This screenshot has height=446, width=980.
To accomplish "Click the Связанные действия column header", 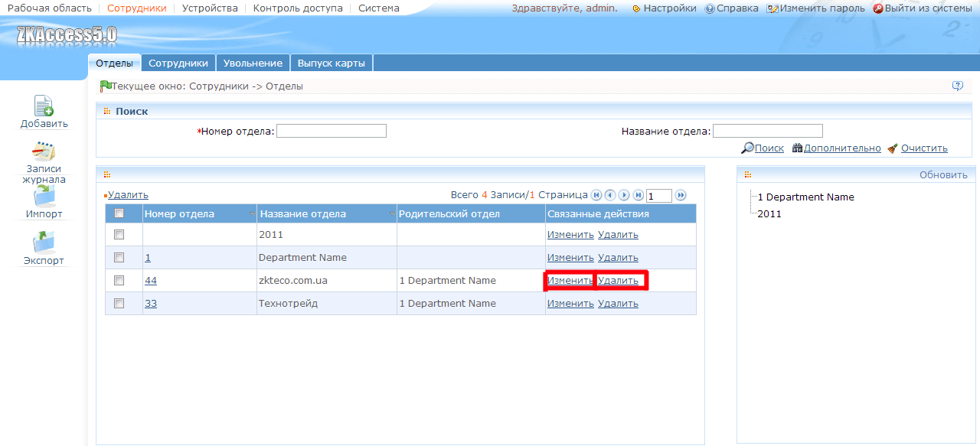I will 621,213.
